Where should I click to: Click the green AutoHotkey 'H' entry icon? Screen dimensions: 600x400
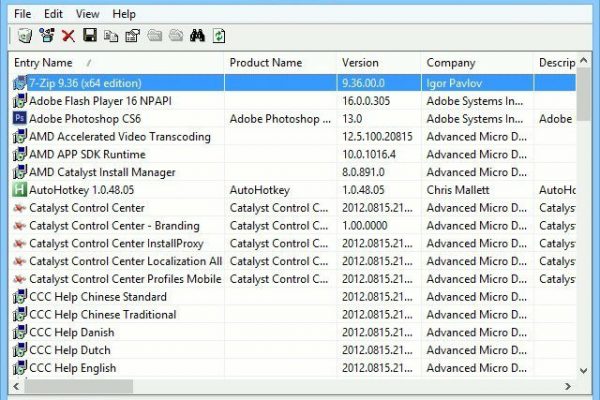click(x=19, y=189)
